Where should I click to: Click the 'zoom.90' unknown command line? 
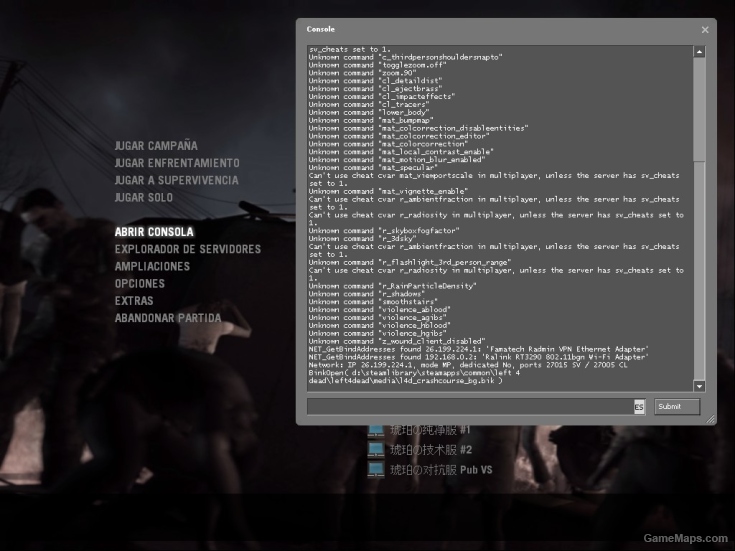click(362, 73)
